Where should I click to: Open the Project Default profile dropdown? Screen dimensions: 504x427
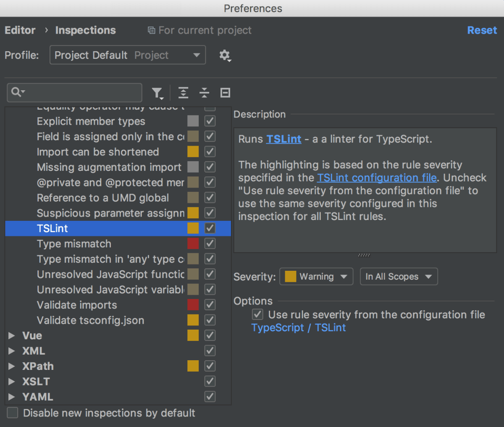(x=127, y=55)
